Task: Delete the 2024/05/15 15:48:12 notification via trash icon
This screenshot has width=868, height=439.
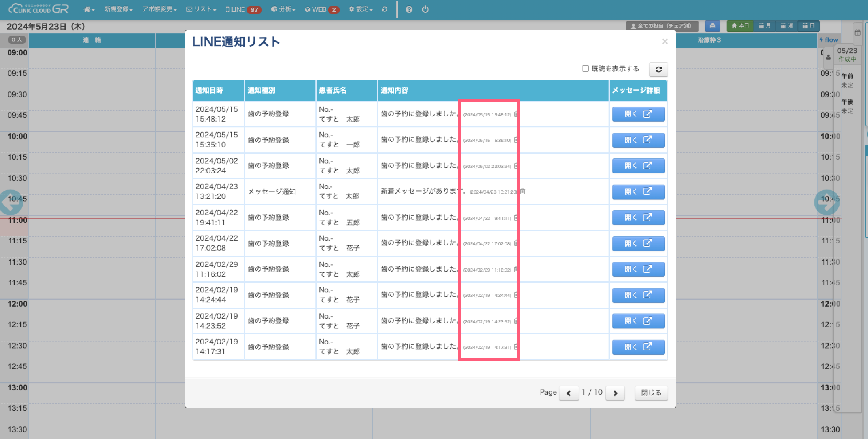Action: pos(515,114)
